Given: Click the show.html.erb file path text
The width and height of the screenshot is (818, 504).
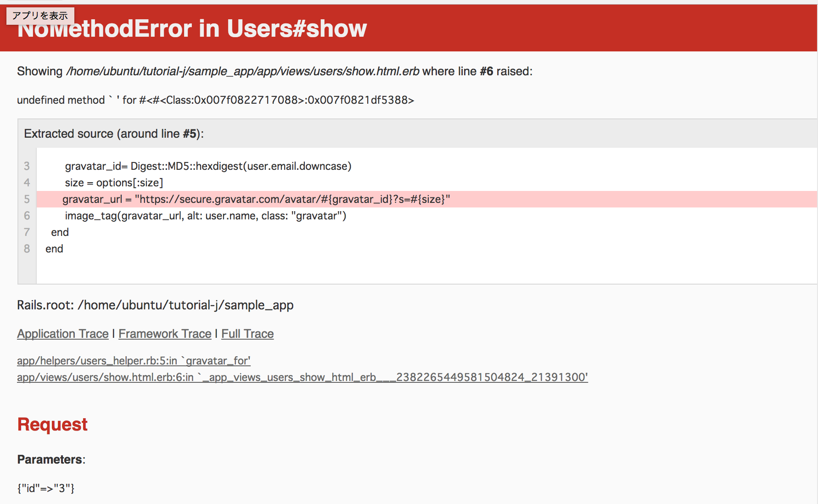Looking at the screenshot, I should 242,72.
